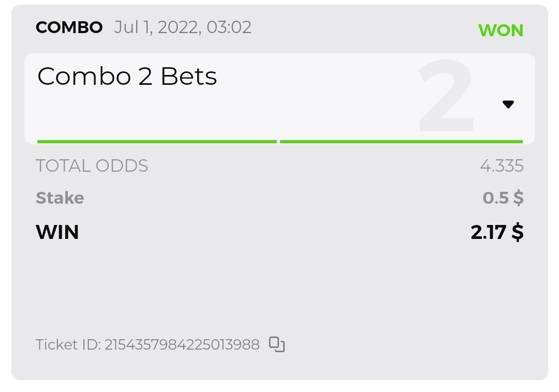This screenshot has width=559, height=392.
Task: Select the TOTAL ODDS label
Action: [x=92, y=166]
